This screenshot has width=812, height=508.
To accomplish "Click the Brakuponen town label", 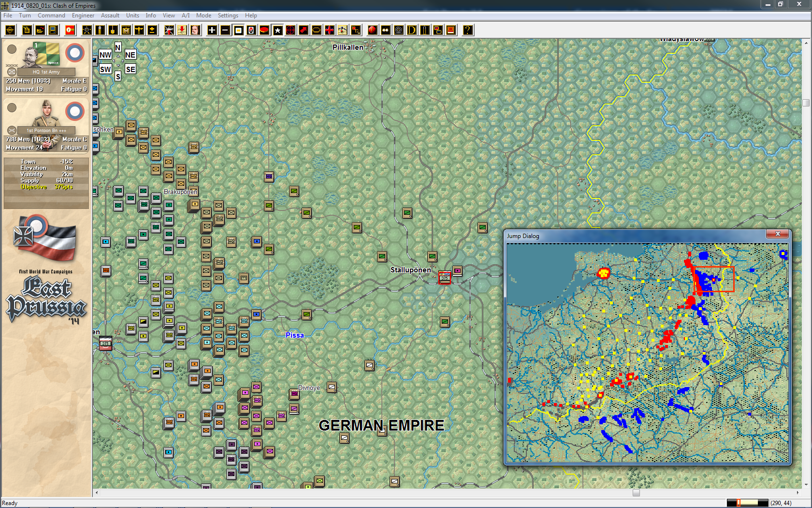I will [180, 192].
